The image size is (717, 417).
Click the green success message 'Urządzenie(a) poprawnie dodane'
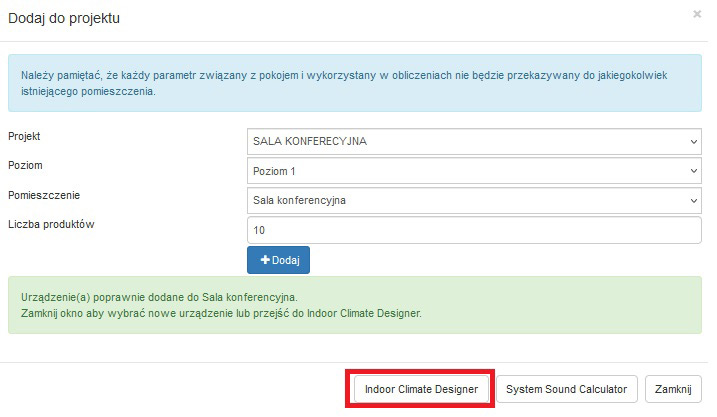tap(355, 305)
